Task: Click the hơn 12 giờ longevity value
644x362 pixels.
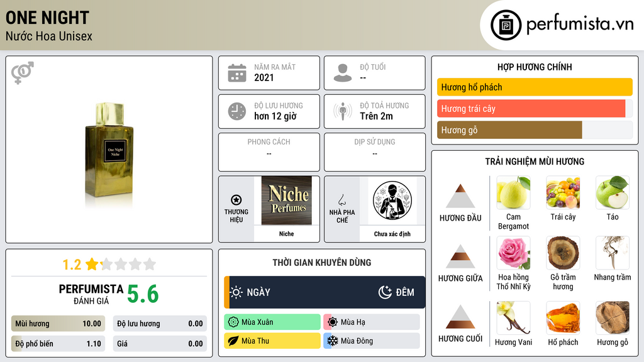Action: 275,116
